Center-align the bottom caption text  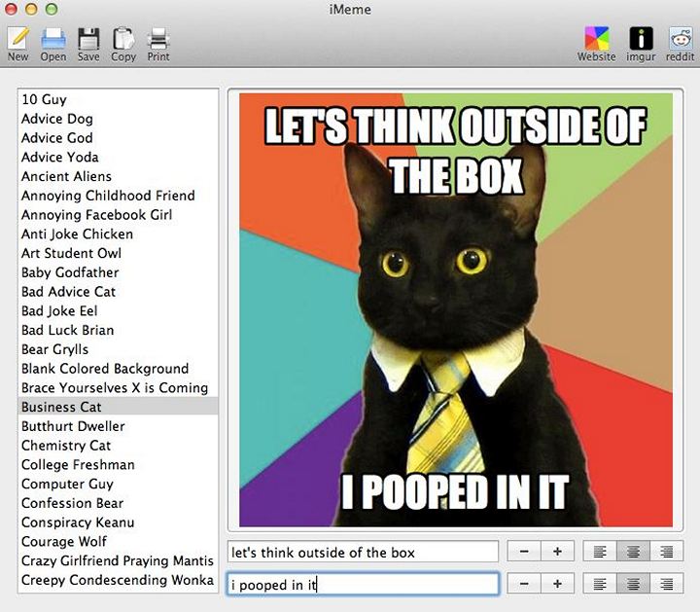tap(633, 584)
